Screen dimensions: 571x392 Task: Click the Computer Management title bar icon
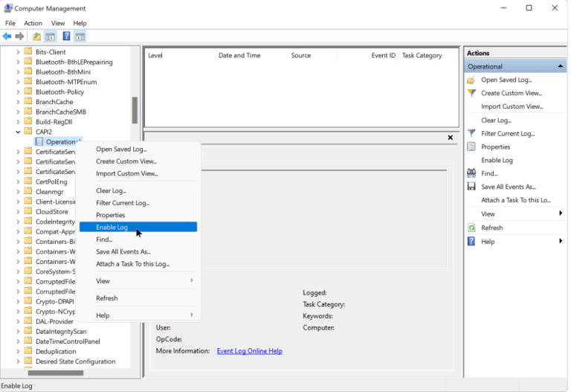pos(8,8)
